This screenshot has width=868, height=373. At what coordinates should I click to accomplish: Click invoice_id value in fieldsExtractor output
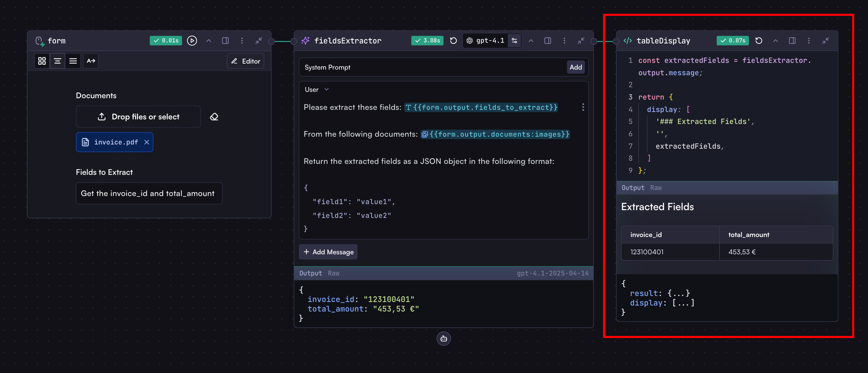[389, 299]
